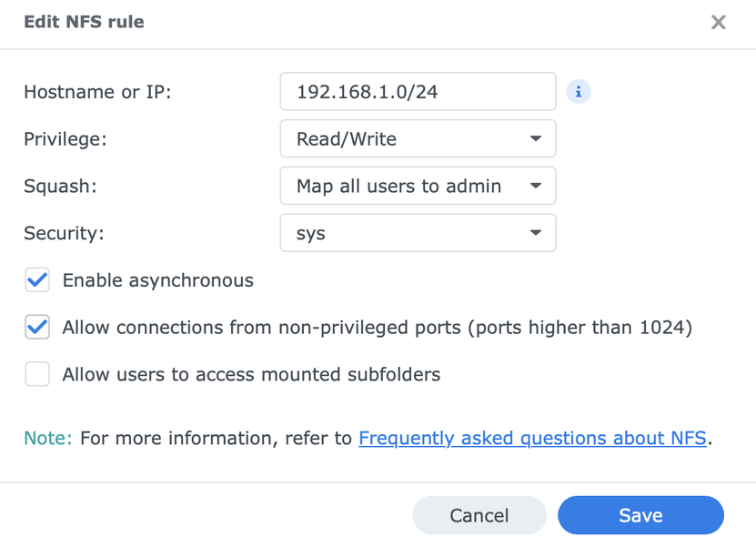Enable Allow users to access mounted subfolders
This screenshot has width=756, height=547.
tap(37, 374)
